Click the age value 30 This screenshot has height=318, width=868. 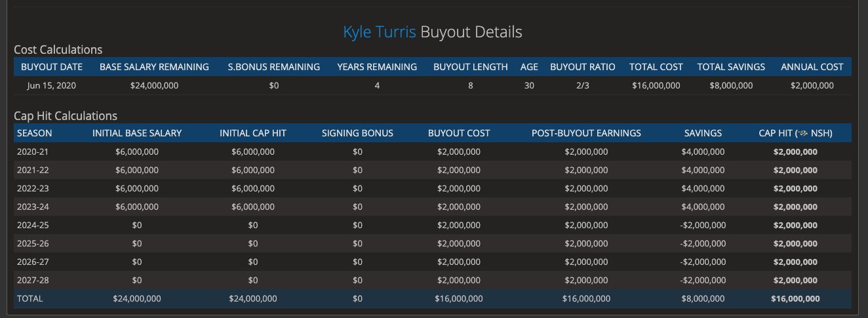pyautogui.click(x=529, y=86)
